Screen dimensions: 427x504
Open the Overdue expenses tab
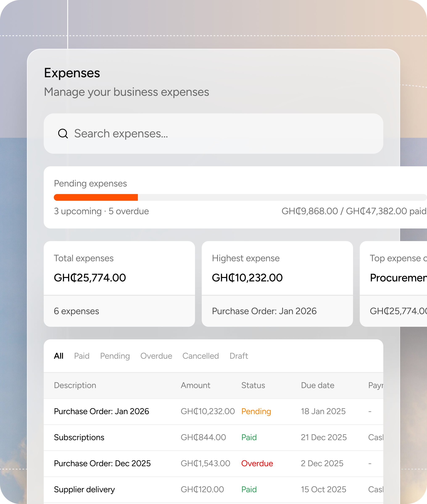[156, 356]
